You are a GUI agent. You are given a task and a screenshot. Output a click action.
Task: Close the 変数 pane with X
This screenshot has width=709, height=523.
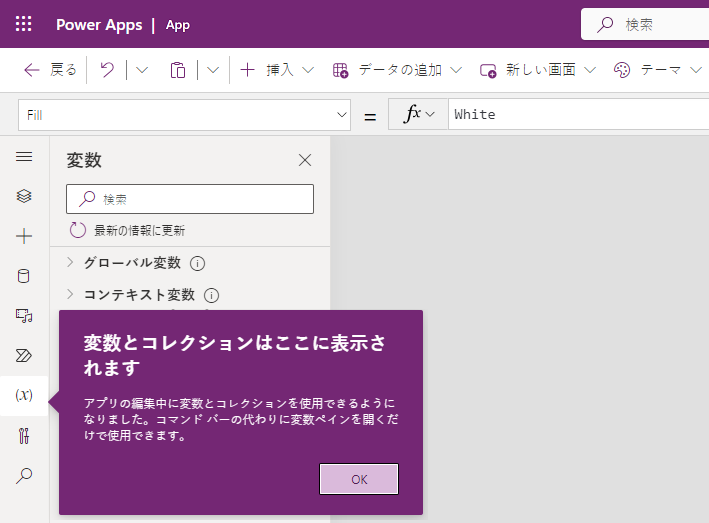[x=305, y=160]
